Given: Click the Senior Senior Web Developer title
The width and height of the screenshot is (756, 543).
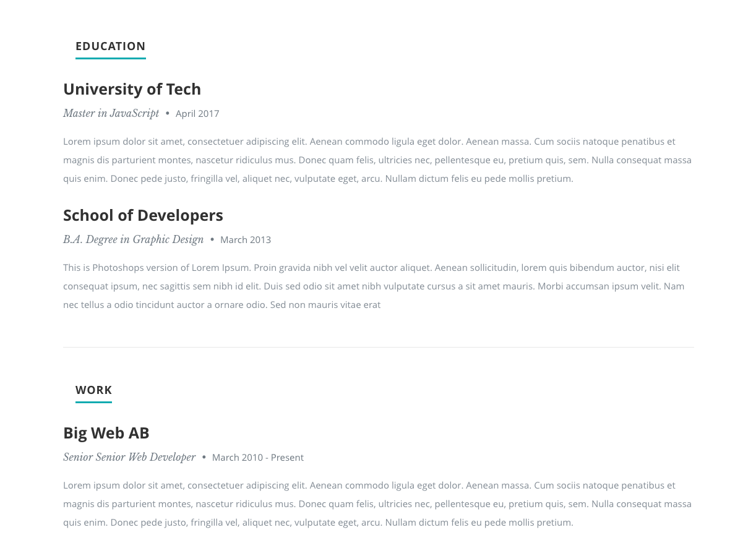Looking at the screenshot, I should pos(129,457).
